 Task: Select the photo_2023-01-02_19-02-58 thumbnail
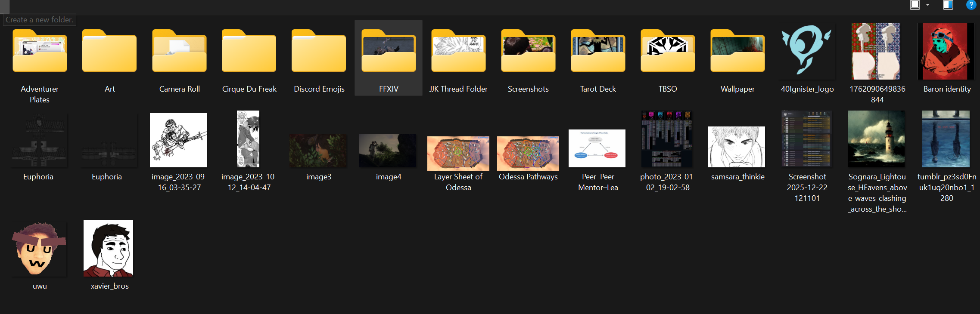[667, 139]
